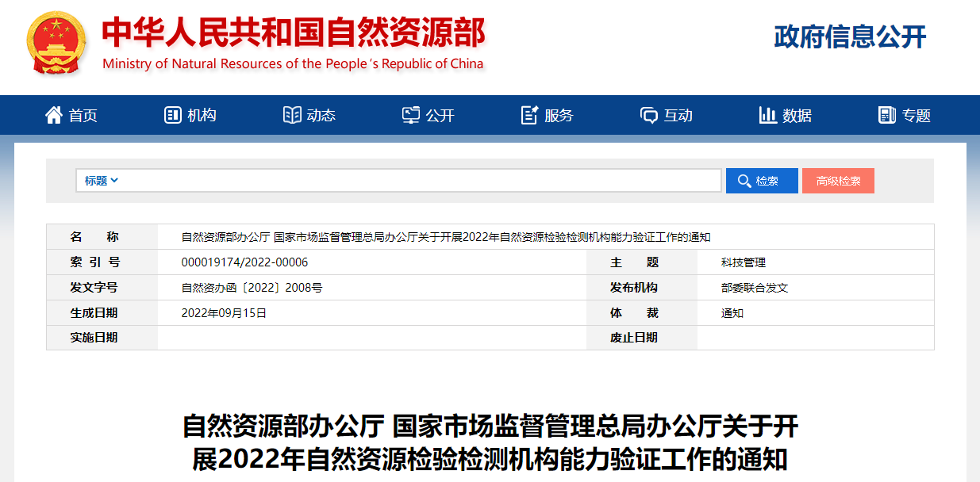Click the bar chart icon beside 数据

[x=768, y=115]
